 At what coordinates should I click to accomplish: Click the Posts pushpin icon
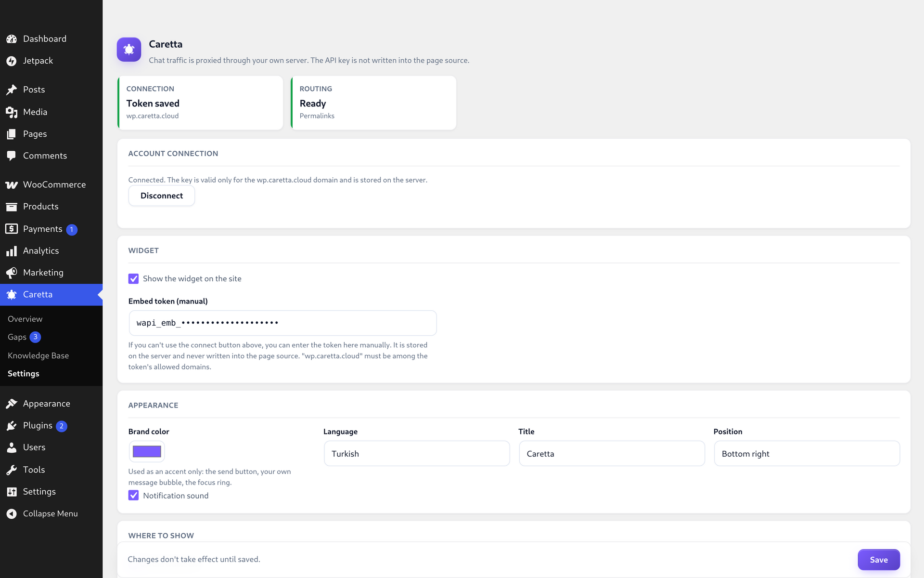pyautogui.click(x=12, y=90)
